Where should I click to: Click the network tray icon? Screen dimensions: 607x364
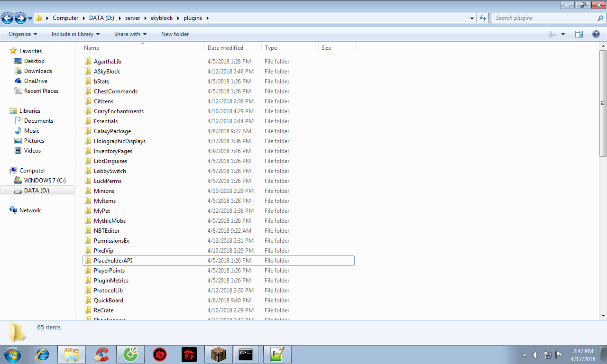click(548, 355)
